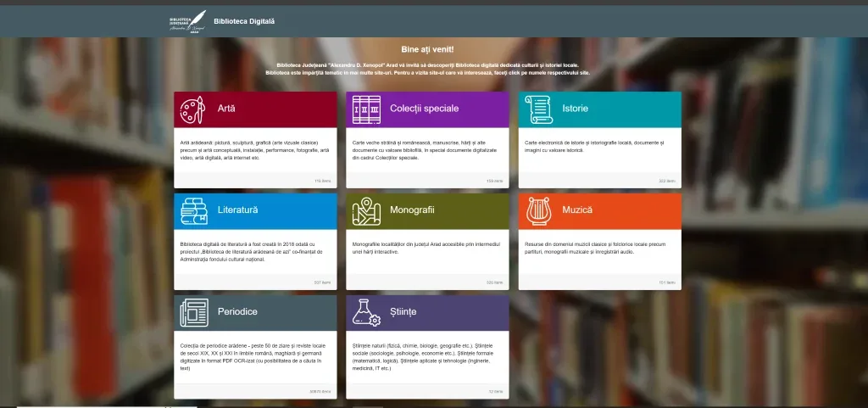Open the Literatură collection title
Image resolution: width=868 pixels, height=408 pixels.
[237, 210]
